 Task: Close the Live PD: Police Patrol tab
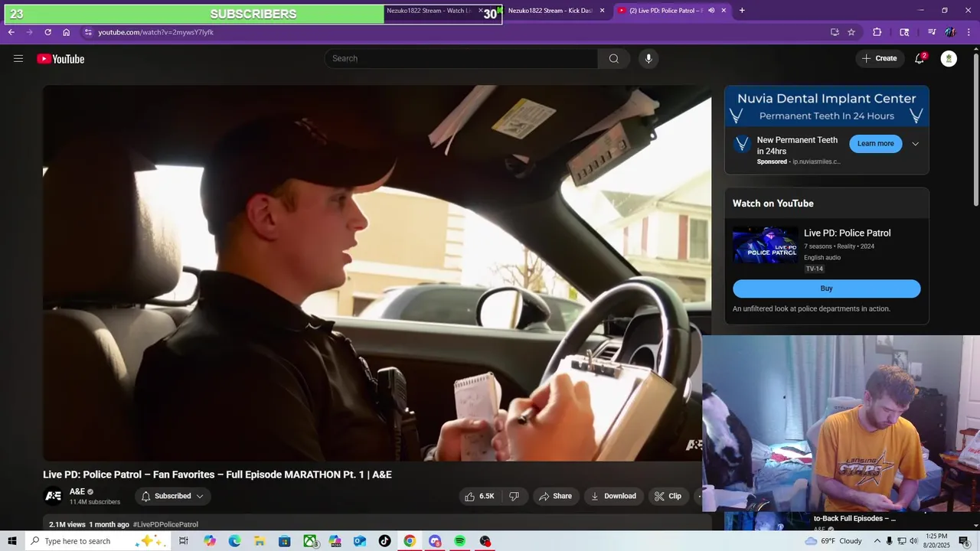[724, 11]
